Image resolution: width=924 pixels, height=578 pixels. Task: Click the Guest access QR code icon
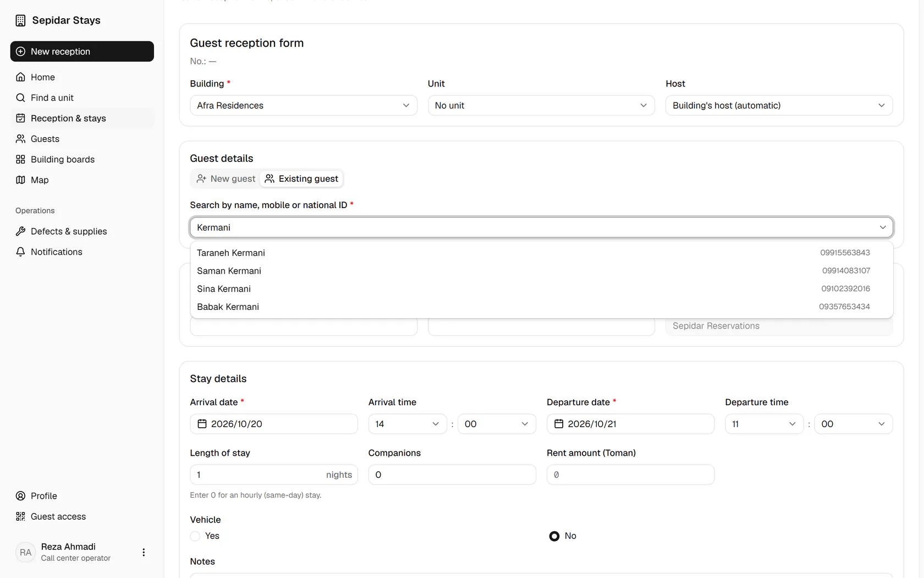tap(20, 516)
